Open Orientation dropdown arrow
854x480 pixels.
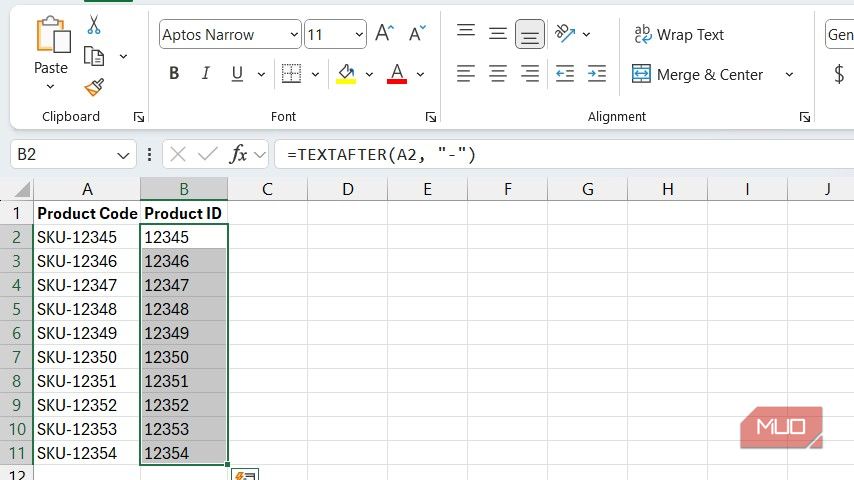coord(587,34)
